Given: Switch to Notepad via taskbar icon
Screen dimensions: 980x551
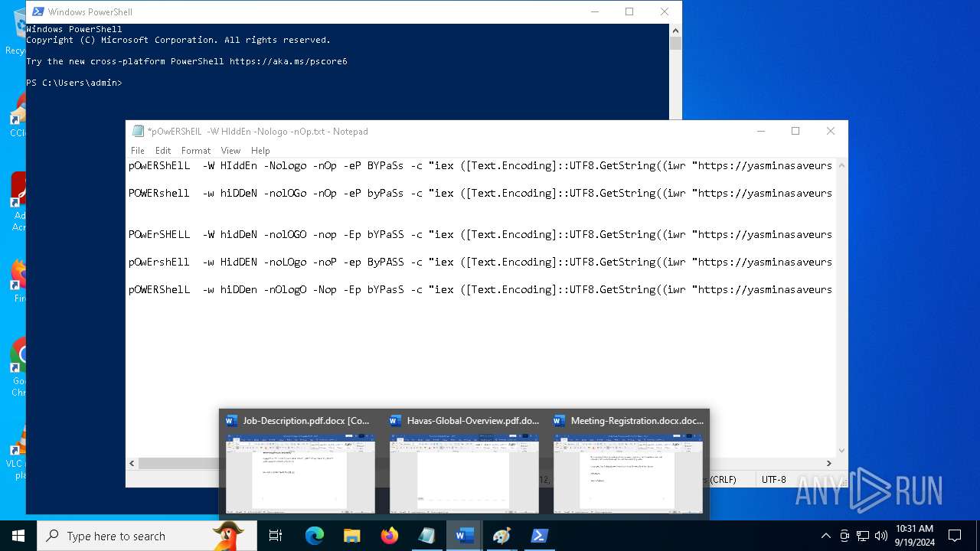Looking at the screenshot, I should click(x=426, y=536).
